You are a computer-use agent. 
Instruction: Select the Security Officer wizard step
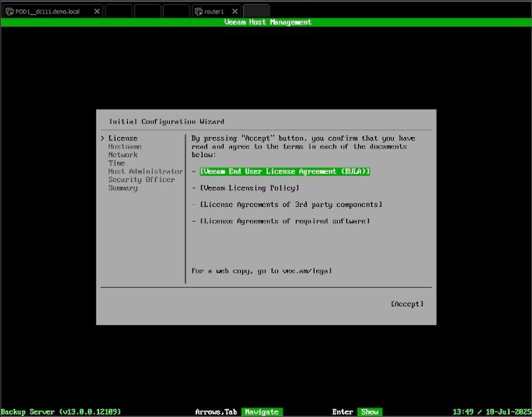[x=141, y=179]
